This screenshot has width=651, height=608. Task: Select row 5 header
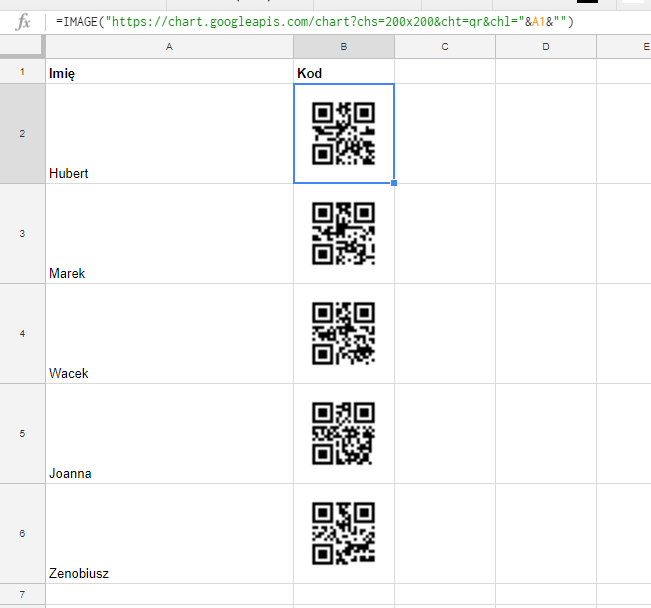point(22,434)
